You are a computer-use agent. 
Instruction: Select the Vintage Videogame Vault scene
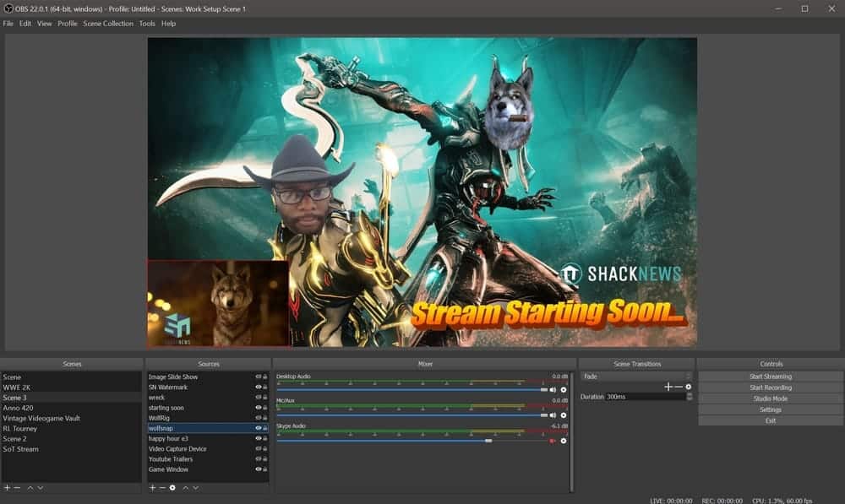click(x=71, y=419)
